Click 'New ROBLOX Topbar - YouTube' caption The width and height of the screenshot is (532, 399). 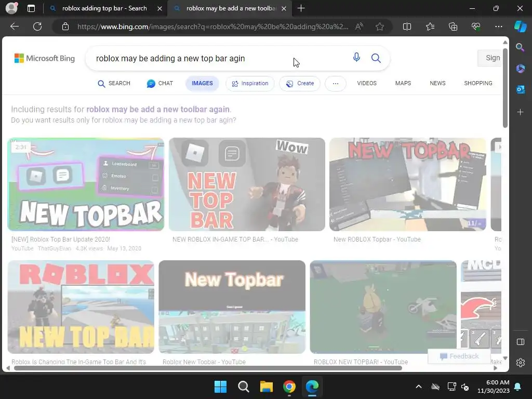pos(377,239)
